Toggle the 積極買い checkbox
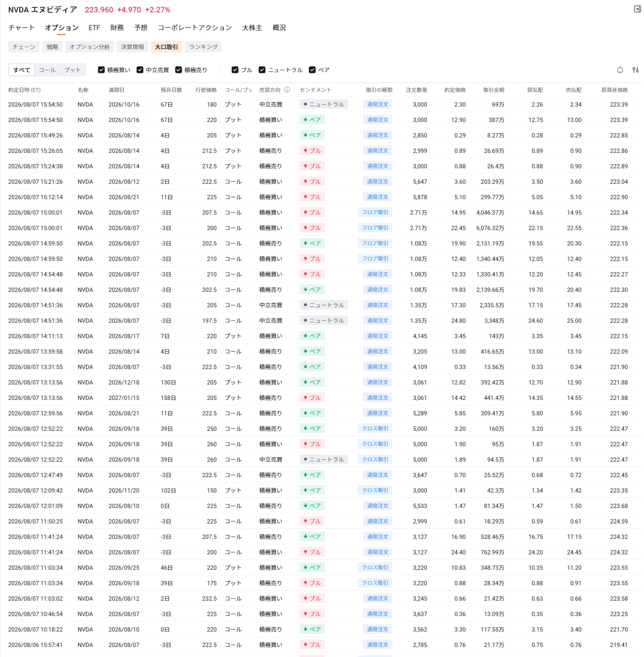 [101, 70]
